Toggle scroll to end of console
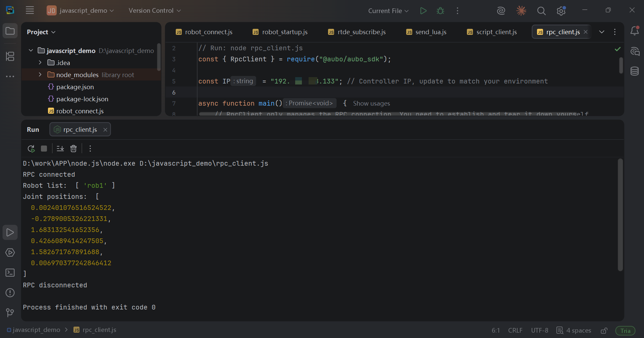The height and width of the screenshot is (338, 644). pos(60,149)
